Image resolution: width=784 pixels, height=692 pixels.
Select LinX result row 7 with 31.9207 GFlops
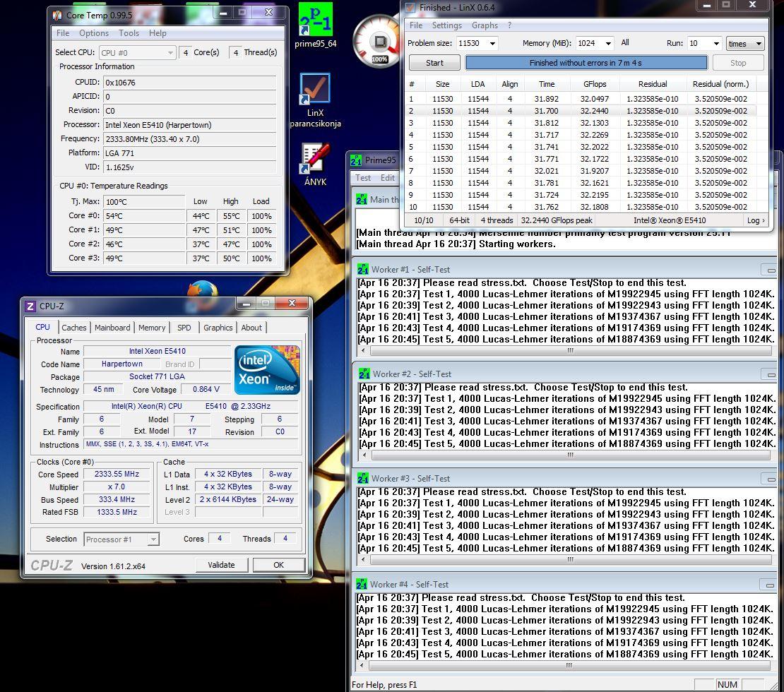[580, 171]
